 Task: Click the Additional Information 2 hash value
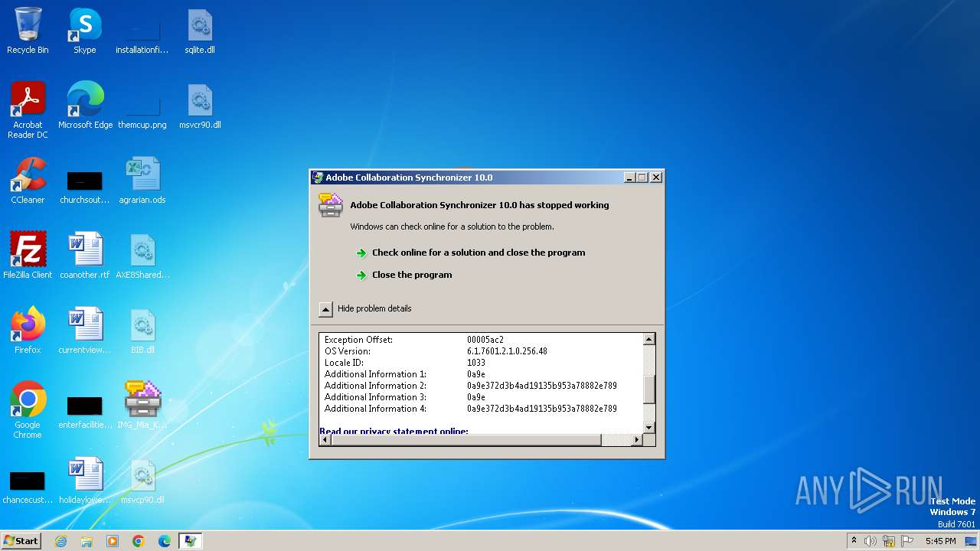tap(542, 386)
